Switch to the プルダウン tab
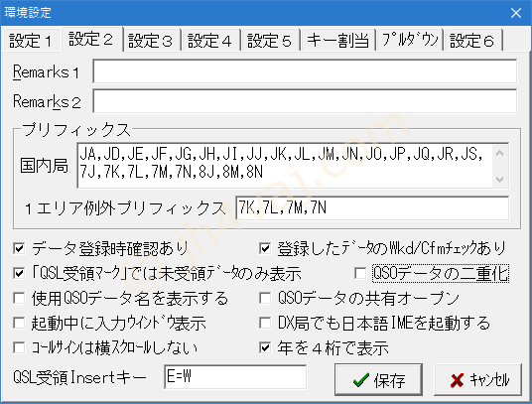This screenshot has height=404, width=532. [x=410, y=41]
